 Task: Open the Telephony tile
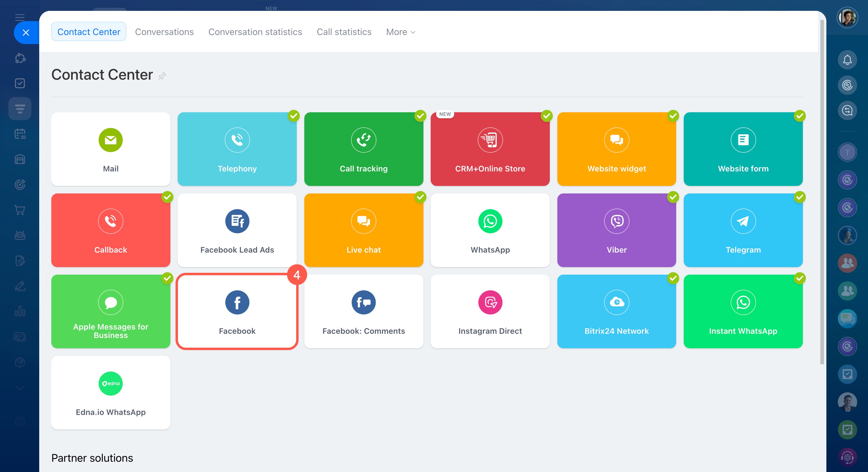click(x=237, y=149)
